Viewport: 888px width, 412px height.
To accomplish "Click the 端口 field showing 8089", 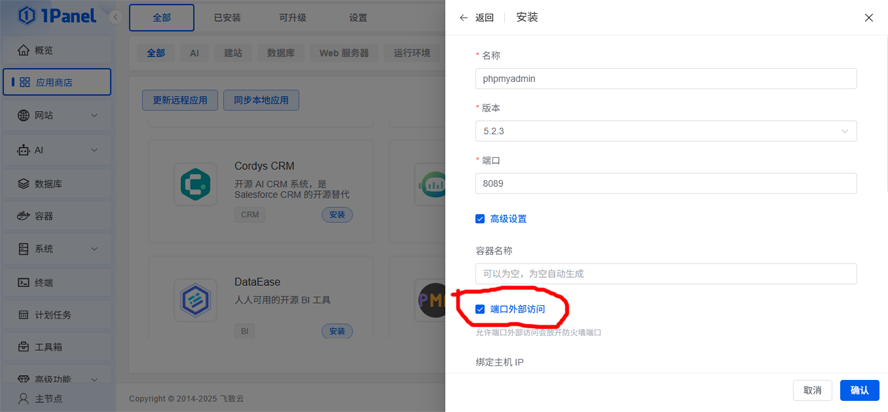I will point(665,183).
